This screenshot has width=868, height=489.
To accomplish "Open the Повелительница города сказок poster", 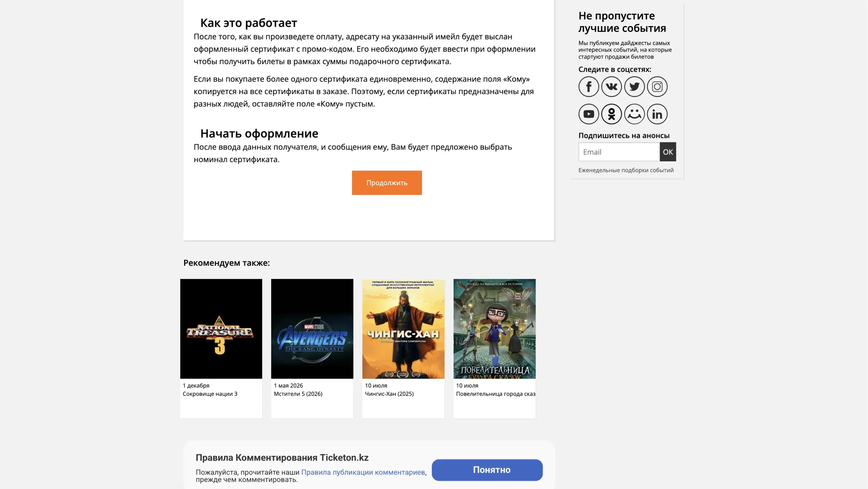I will coord(494,329).
